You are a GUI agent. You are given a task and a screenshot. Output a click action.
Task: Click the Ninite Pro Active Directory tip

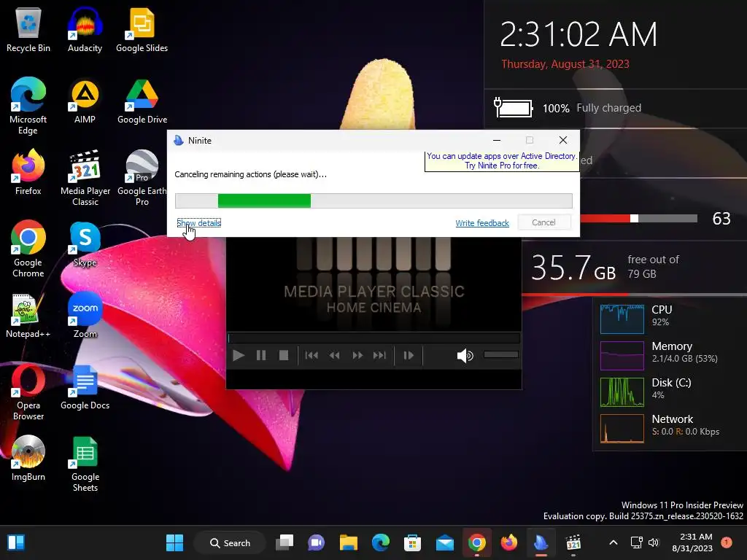(x=502, y=161)
